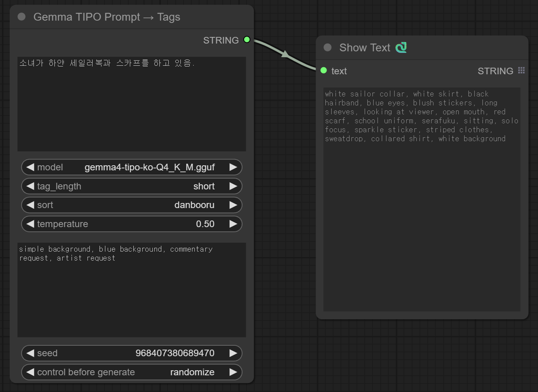This screenshot has height=392, width=538.
Task: Open the model dropdown showing gemma4-tipo-ko-Q4_K_M.gguf
Action: coord(132,167)
